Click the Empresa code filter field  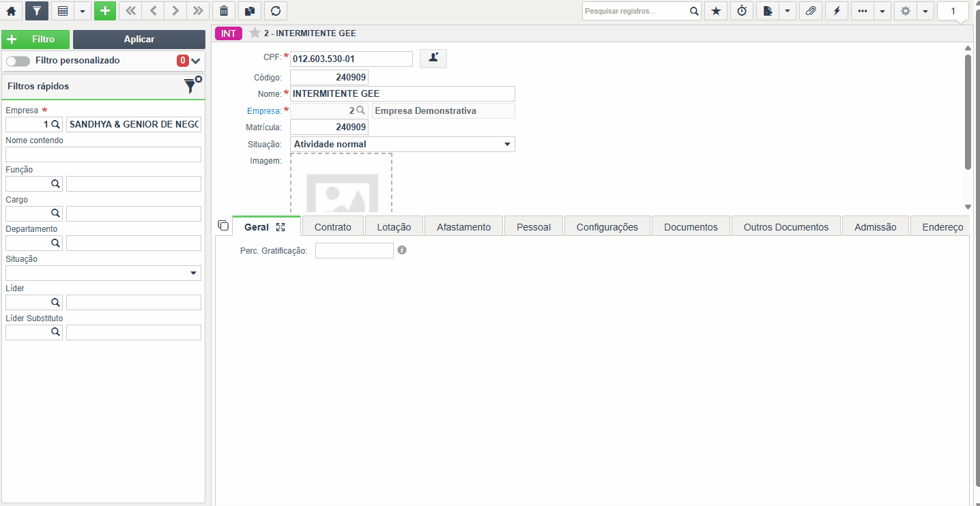click(28, 125)
